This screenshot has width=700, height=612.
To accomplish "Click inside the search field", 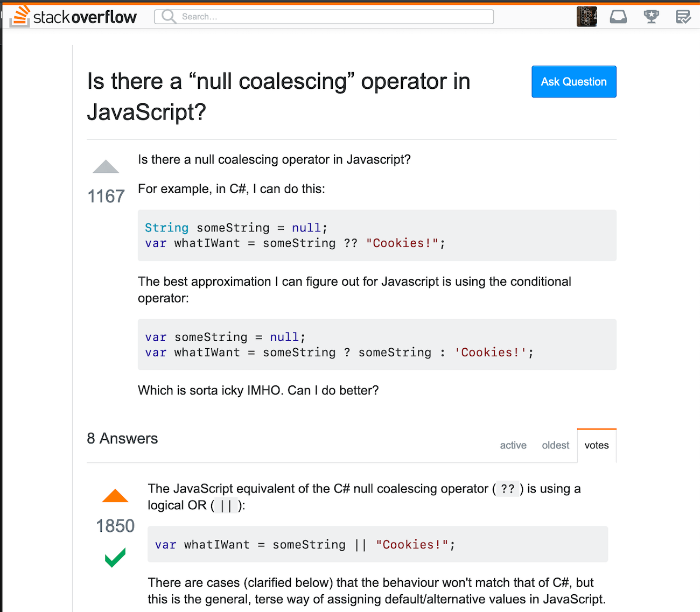I will pyautogui.click(x=323, y=16).
